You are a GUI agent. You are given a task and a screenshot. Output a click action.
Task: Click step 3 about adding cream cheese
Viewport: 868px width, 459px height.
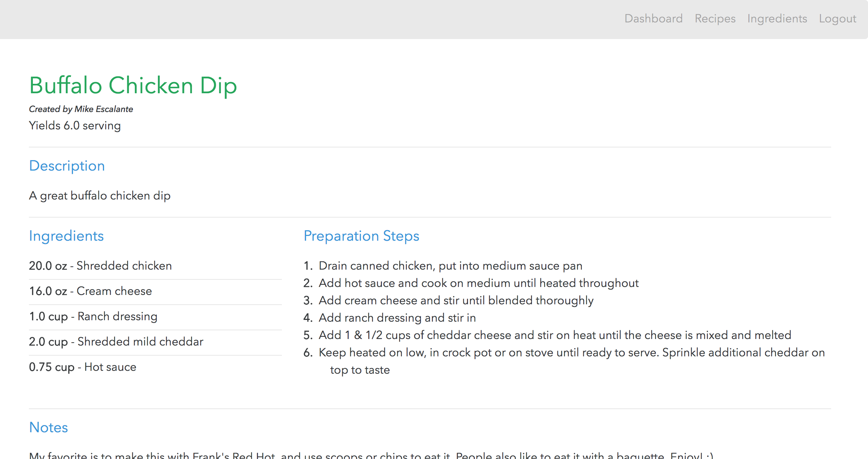pyautogui.click(x=456, y=301)
